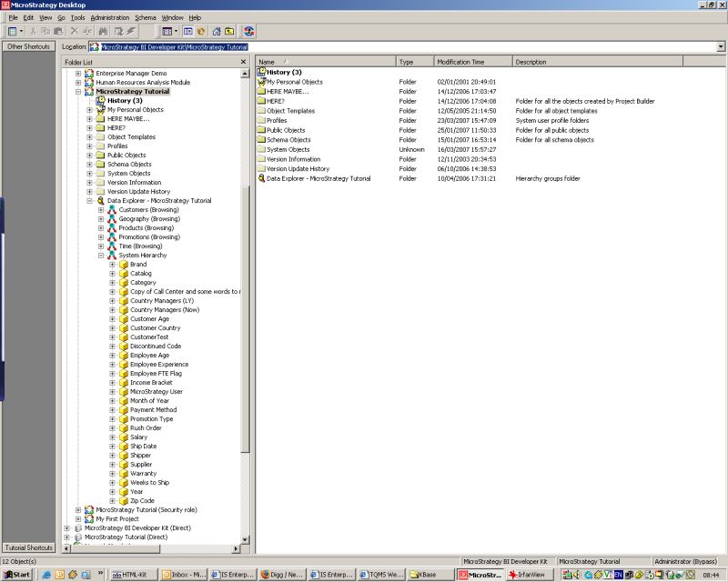Open IrfanView from the taskbar icon
This screenshot has height=582, width=728.
click(533, 575)
